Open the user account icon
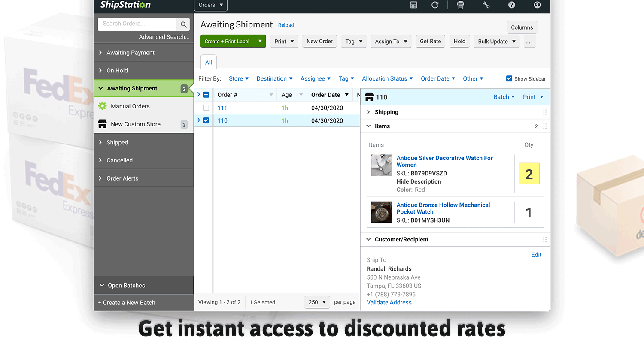Image resolution: width=644 pixels, height=343 pixels. (537, 5)
